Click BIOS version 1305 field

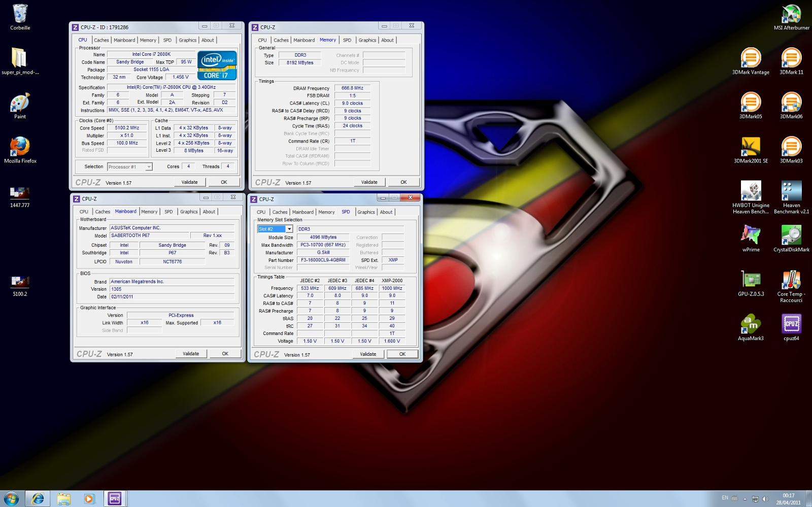tap(172, 289)
